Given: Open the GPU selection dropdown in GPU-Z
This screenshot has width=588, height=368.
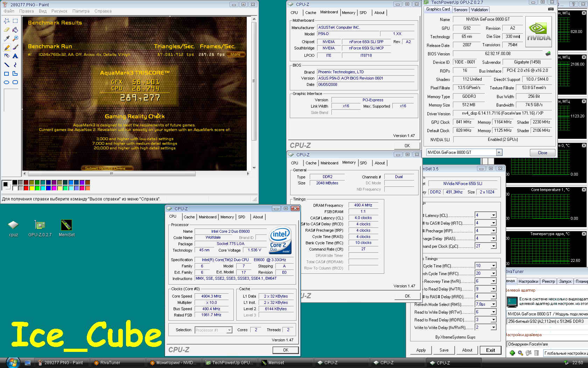Looking at the screenshot, I should tap(499, 152).
